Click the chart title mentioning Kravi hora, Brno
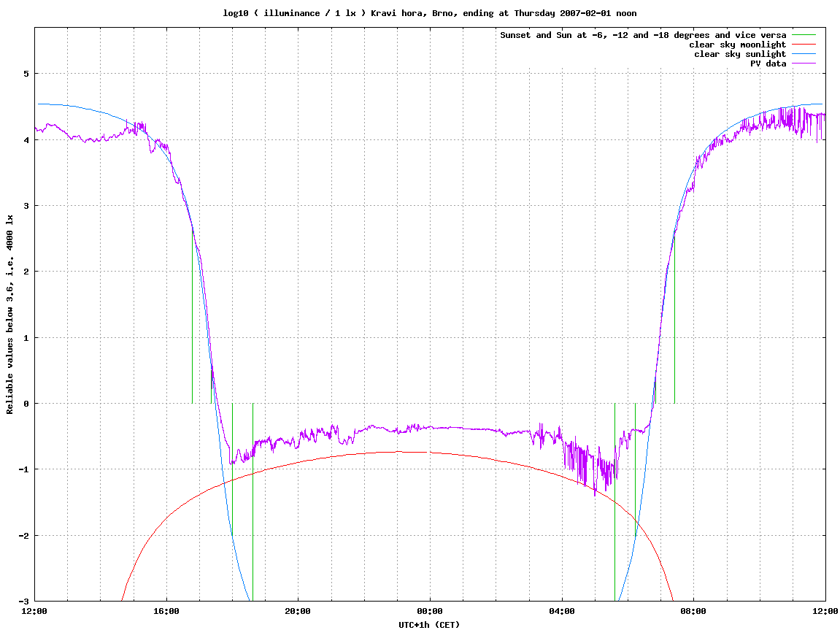The image size is (840, 630). pos(430,13)
